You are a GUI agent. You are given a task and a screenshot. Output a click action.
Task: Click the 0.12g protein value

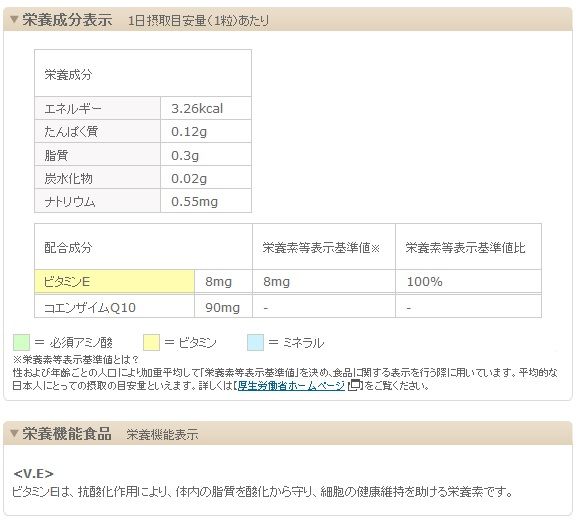[x=189, y=132]
